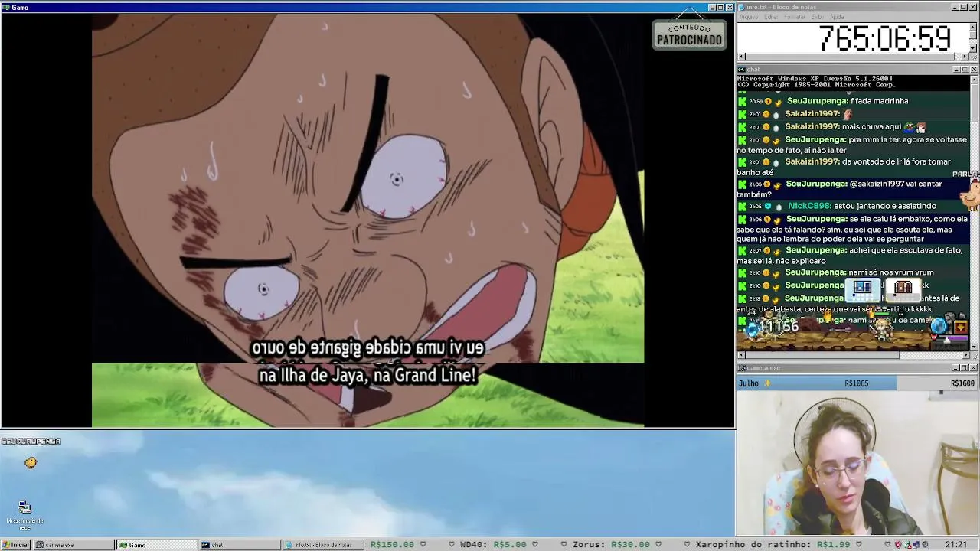
Task: Click the Game window title bar icon
Action: tap(6, 8)
